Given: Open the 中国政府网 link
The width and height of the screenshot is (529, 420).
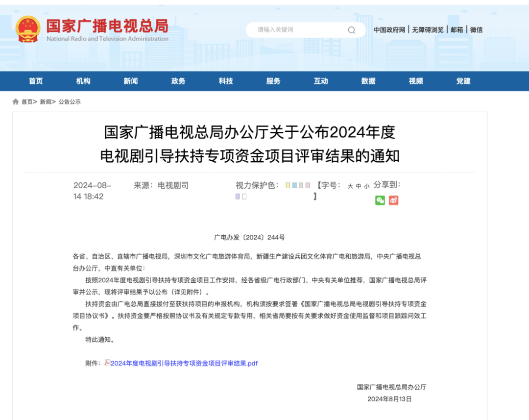Looking at the screenshot, I should coord(389,30).
